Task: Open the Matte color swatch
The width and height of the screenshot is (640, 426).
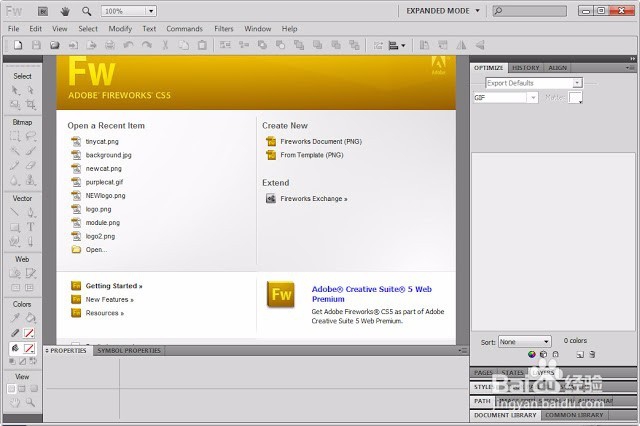Action: 576,98
